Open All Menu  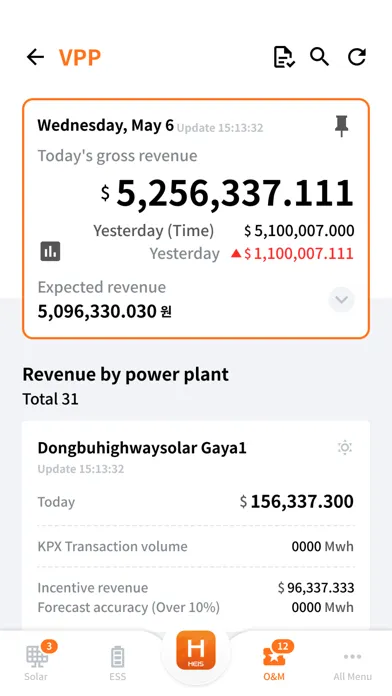(x=352, y=665)
